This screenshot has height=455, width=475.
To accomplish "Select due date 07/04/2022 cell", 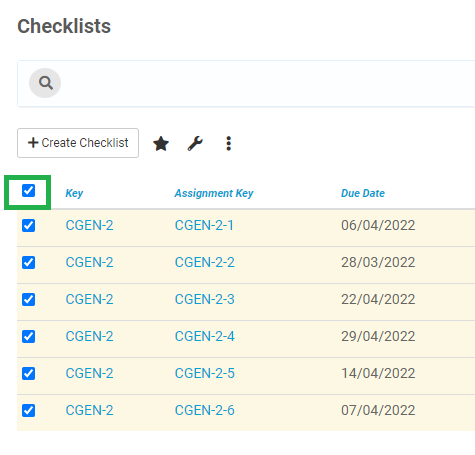I will [378, 411].
